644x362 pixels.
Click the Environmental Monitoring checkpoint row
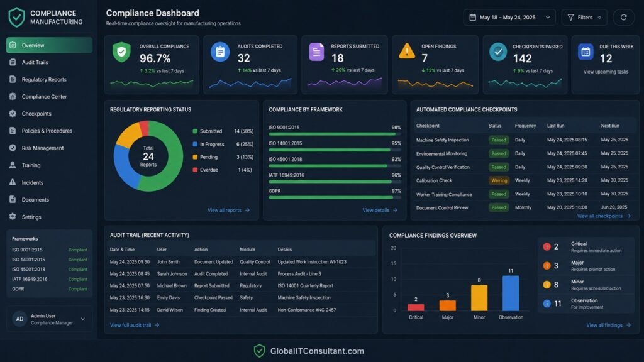click(524, 153)
